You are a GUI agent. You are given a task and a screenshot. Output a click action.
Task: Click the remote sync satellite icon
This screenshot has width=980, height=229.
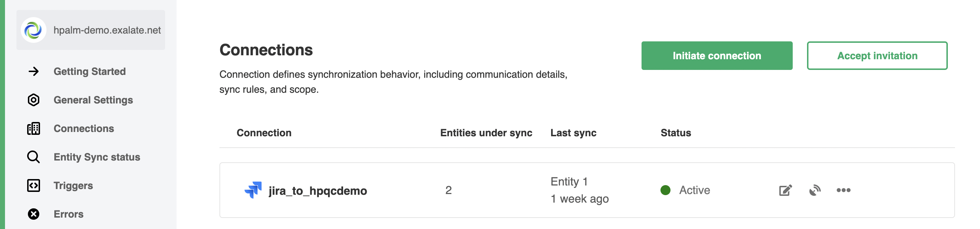[x=815, y=190]
